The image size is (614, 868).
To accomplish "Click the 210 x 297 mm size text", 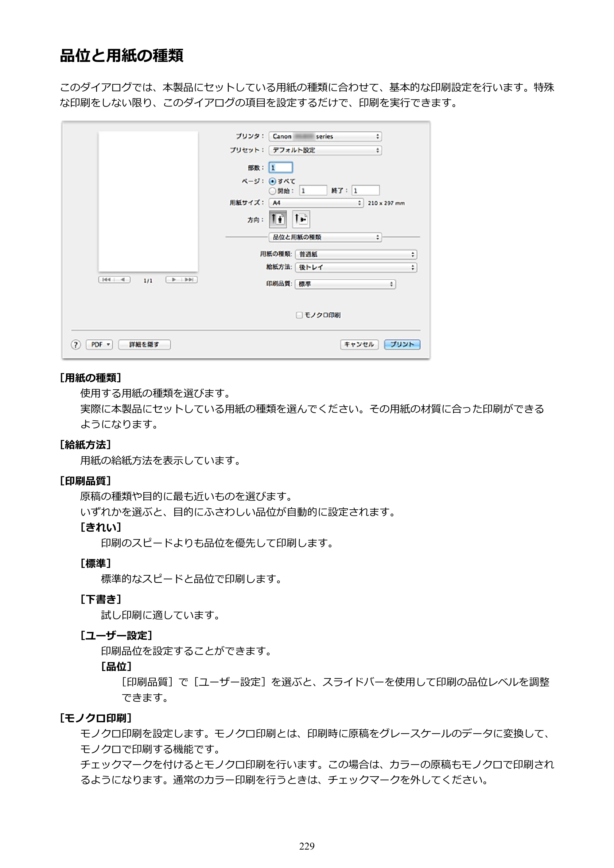I will pos(386,203).
